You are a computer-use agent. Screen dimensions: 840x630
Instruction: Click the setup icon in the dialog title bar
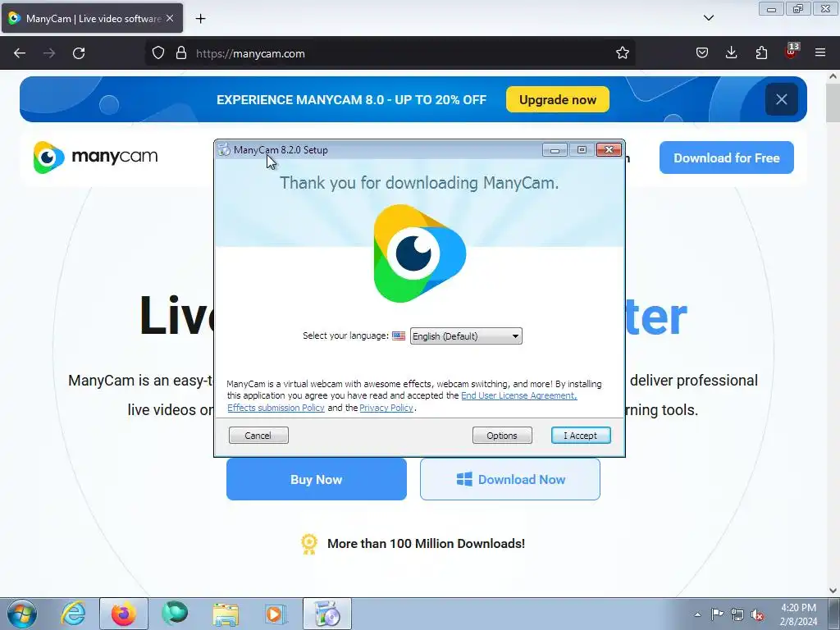(224, 150)
